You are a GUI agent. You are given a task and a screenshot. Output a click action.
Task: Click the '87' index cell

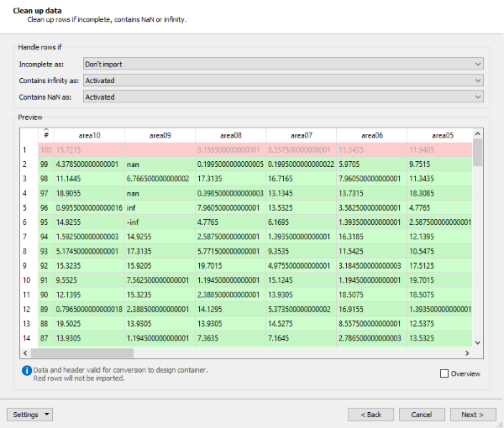[x=46, y=338]
